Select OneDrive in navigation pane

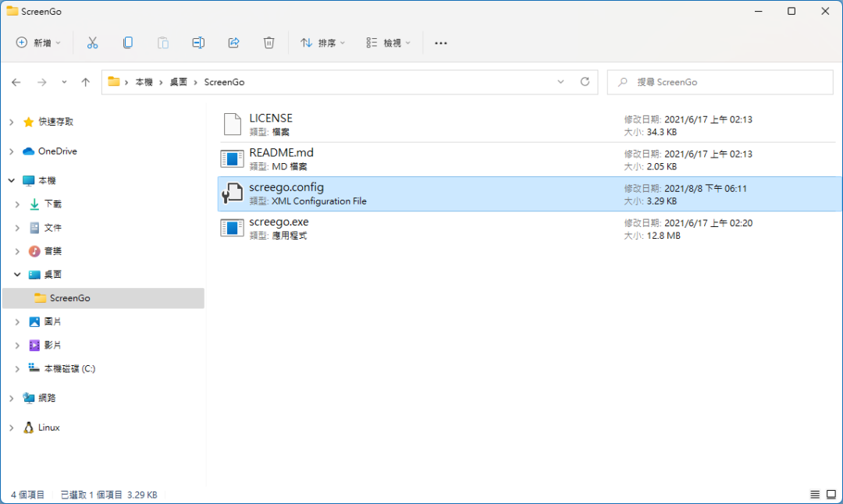click(58, 151)
